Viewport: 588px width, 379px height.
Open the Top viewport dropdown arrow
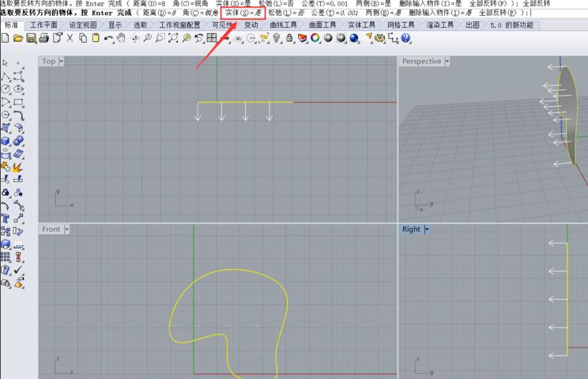62,61
